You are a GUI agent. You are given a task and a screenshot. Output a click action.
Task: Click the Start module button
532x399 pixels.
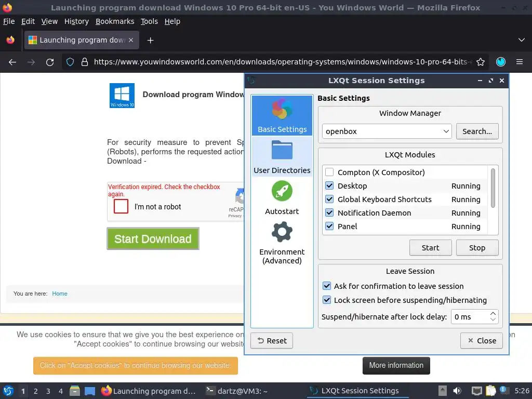[430, 248]
